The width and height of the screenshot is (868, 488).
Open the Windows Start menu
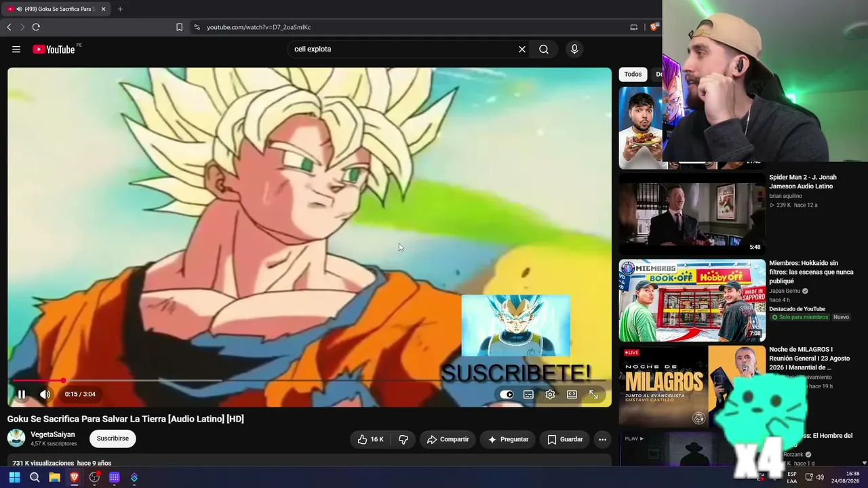click(14, 477)
